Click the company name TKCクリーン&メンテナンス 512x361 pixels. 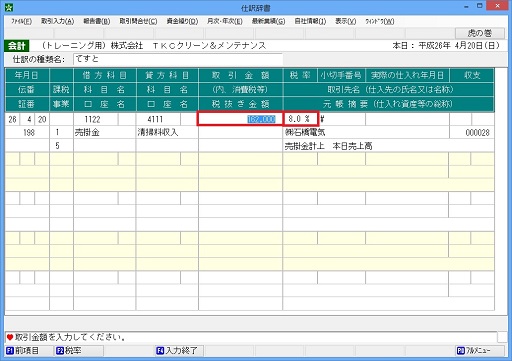pos(209,46)
